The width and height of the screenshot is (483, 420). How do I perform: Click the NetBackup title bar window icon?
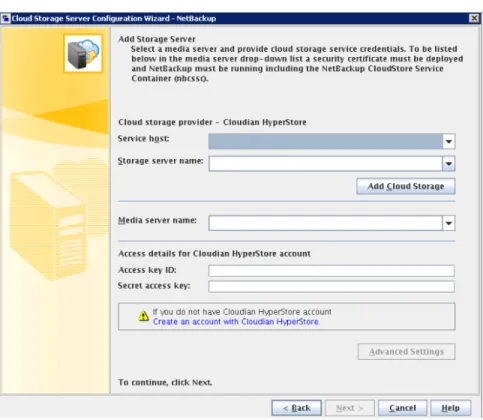[x=6, y=18]
